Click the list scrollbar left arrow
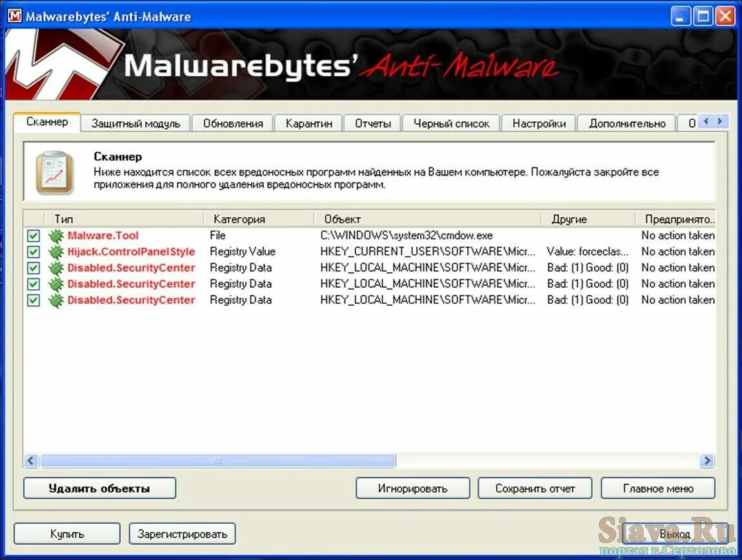This screenshot has width=742, height=560. (x=31, y=461)
